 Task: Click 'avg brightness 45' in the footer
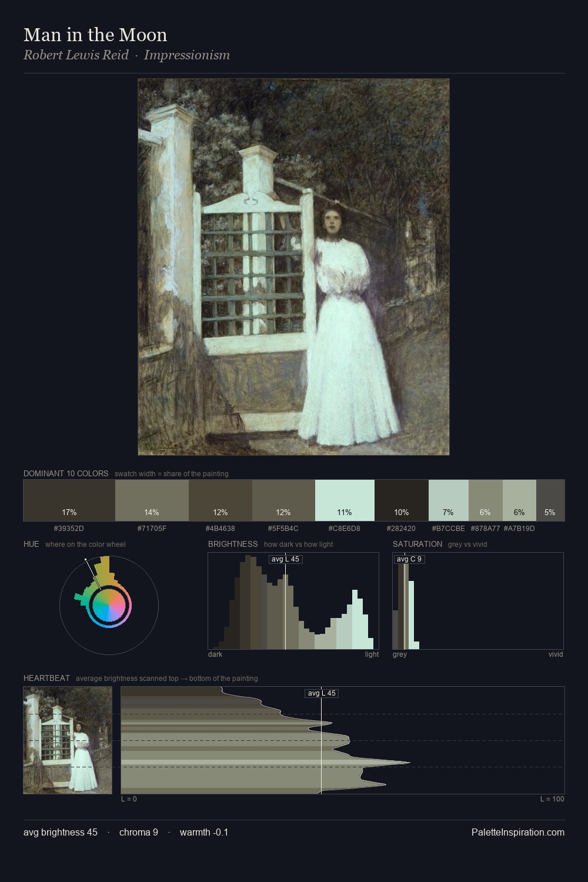click(61, 833)
